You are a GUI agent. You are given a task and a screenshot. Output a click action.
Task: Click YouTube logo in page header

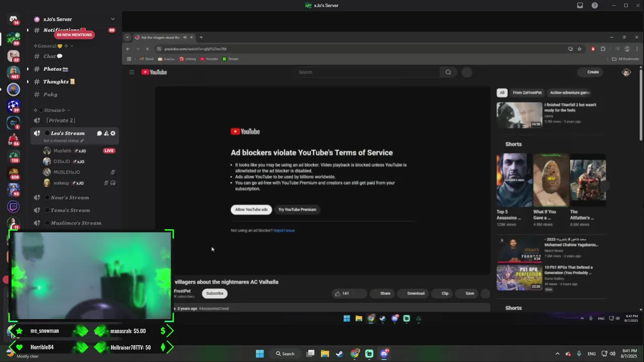click(x=154, y=72)
